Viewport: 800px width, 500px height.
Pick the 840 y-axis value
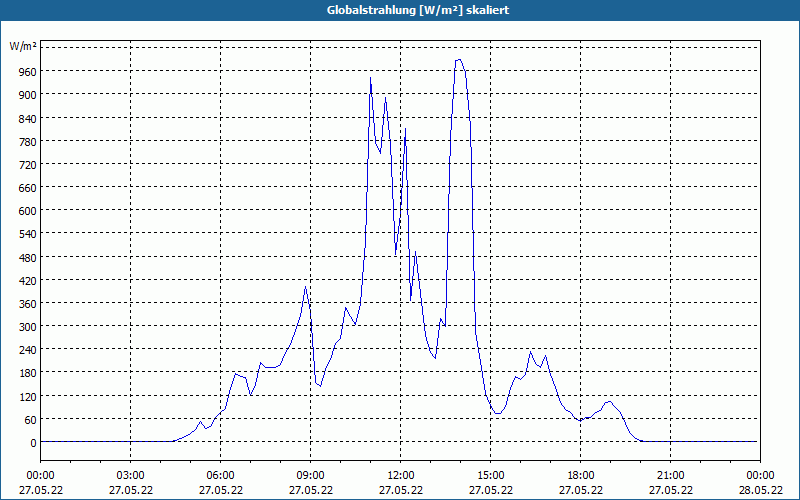point(28,118)
